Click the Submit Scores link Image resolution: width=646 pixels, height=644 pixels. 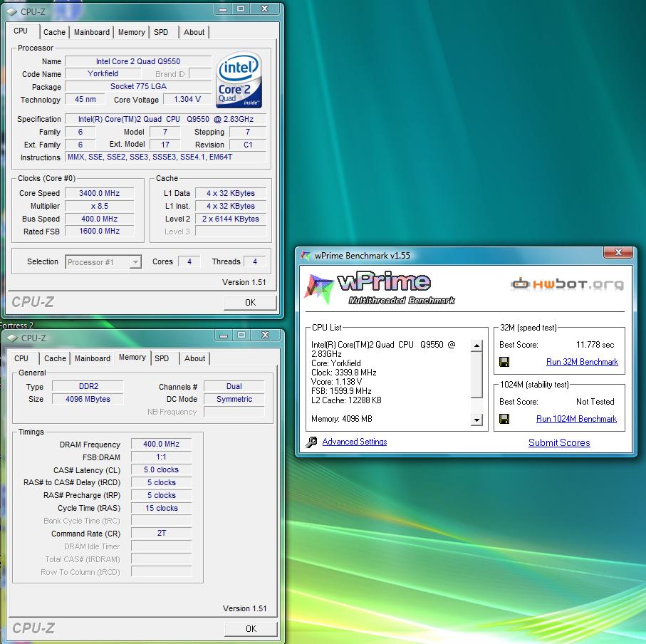559,442
